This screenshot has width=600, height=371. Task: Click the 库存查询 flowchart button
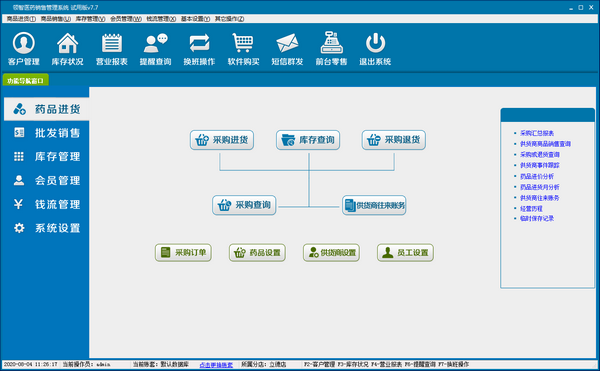click(308, 140)
